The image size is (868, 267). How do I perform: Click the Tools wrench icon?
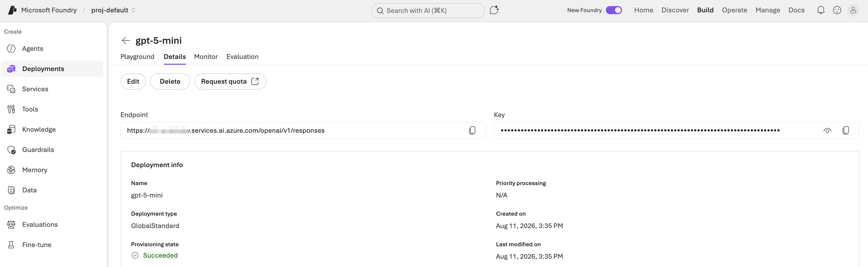[x=11, y=109]
